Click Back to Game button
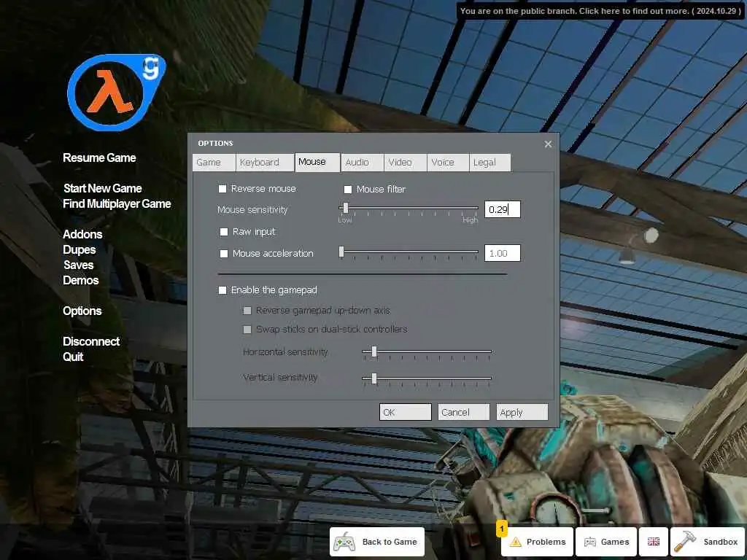 [x=377, y=542]
